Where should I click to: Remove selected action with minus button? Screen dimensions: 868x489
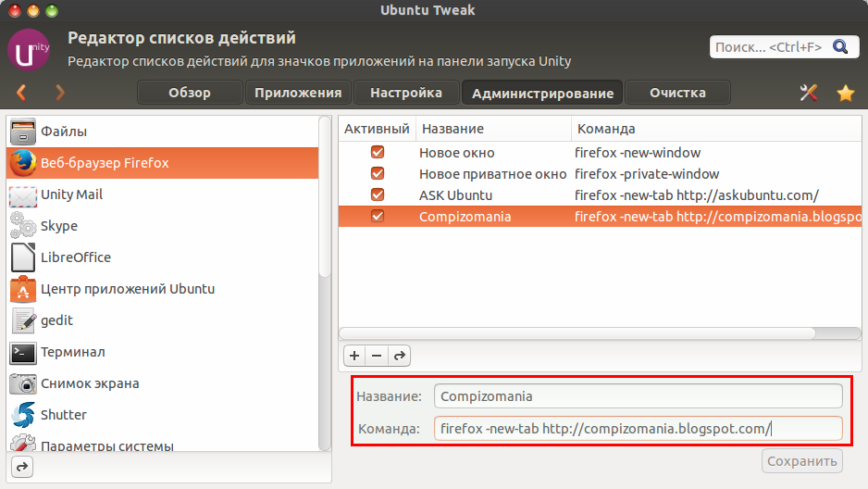tap(377, 356)
